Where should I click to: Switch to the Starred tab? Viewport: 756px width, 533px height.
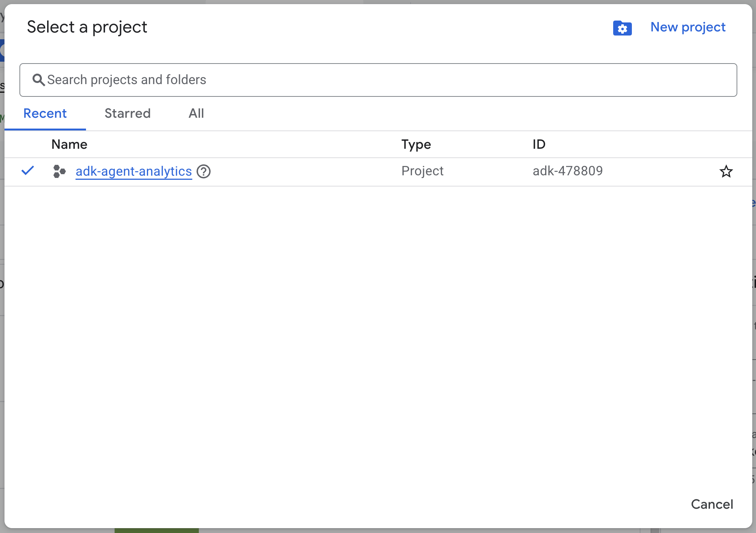127,114
